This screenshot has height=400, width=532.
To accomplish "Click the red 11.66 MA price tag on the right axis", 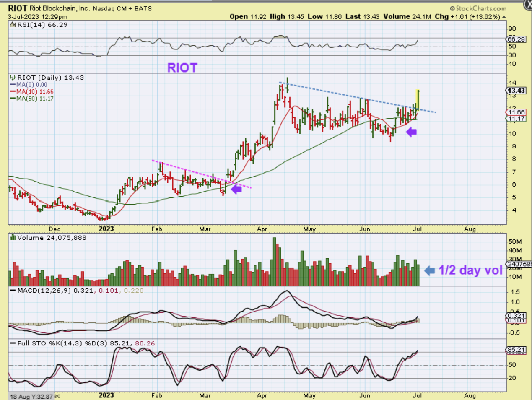I will click(516, 112).
